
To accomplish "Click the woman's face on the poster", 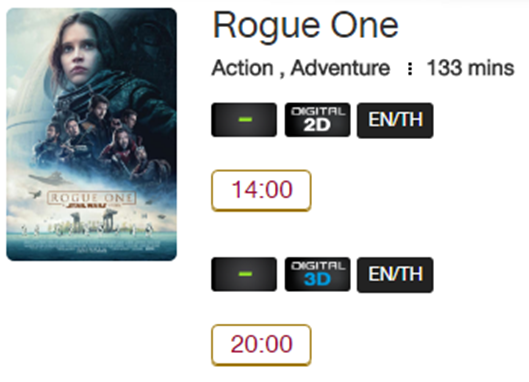I will (78, 54).
